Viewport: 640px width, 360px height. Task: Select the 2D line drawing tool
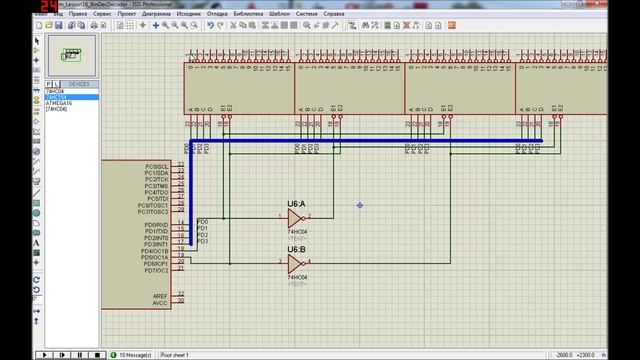[x=37, y=193]
